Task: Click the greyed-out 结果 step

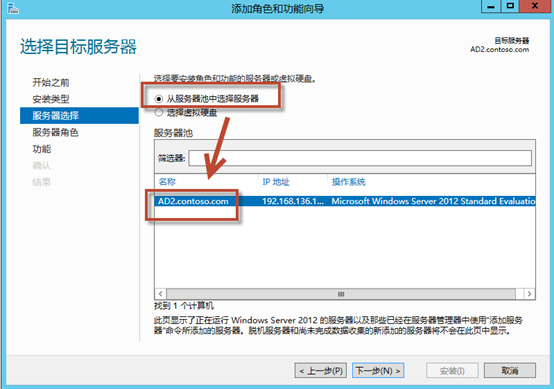Action: pyautogui.click(x=42, y=182)
